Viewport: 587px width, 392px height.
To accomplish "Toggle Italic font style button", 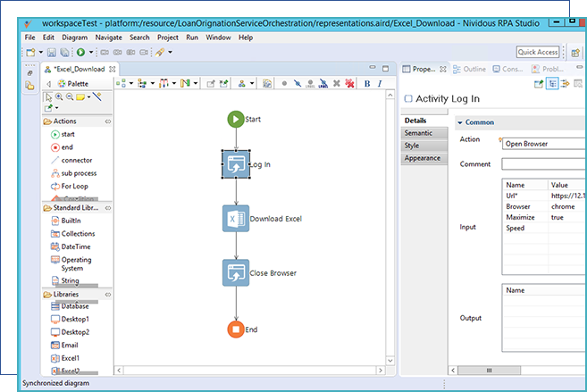I will (380, 84).
